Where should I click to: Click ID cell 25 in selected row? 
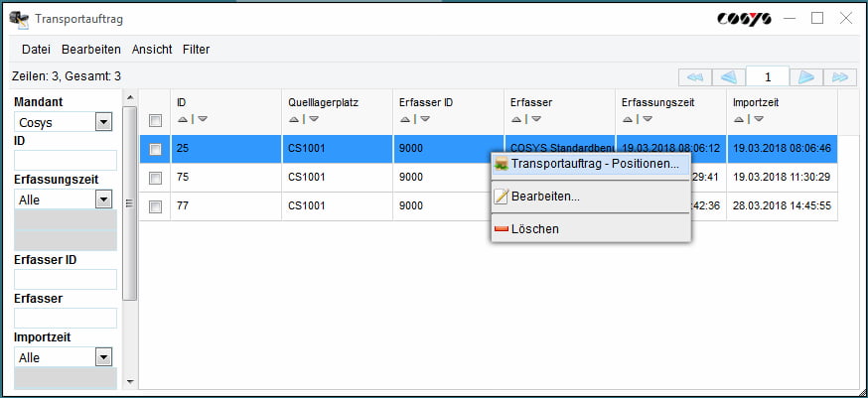[x=226, y=149]
